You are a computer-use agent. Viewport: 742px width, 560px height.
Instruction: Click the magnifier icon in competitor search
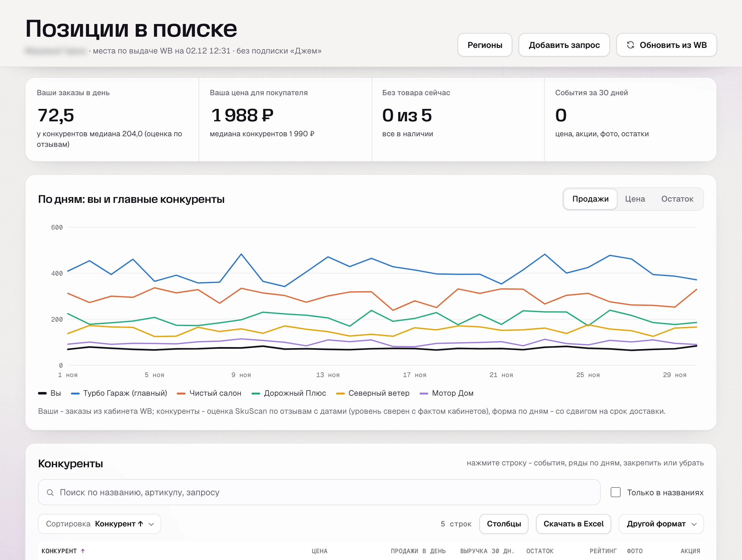click(50, 492)
